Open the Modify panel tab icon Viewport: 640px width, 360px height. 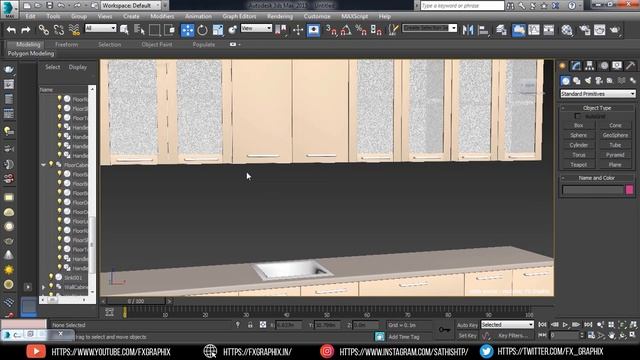click(x=576, y=66)
